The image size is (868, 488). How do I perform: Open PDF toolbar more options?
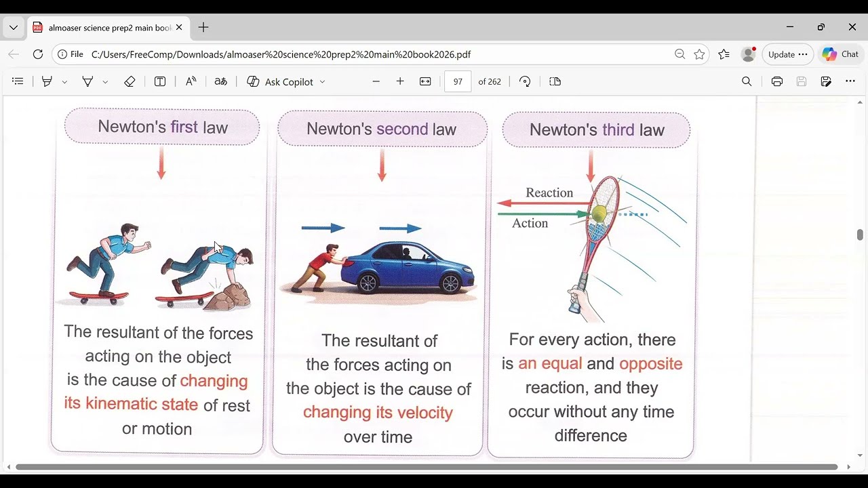click(x=850, y=81)
